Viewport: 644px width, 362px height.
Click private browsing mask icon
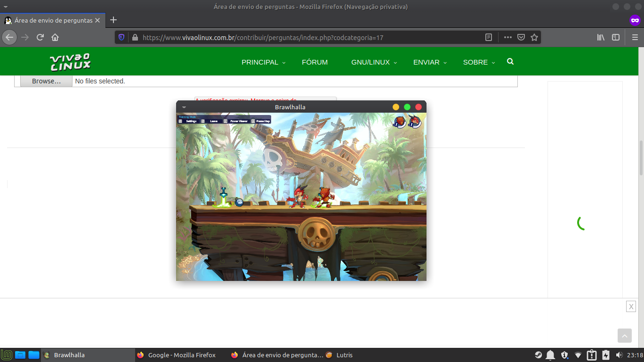pyautogui.click(x=635, y=20)
